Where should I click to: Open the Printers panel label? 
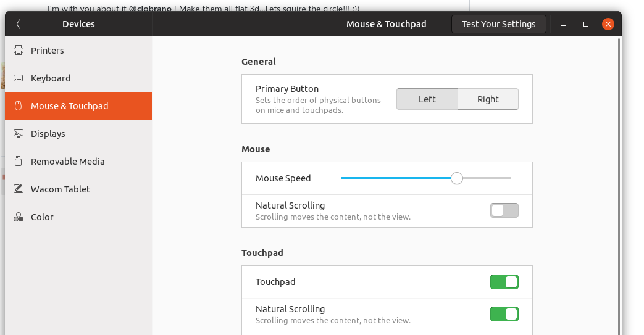(47, 51)
